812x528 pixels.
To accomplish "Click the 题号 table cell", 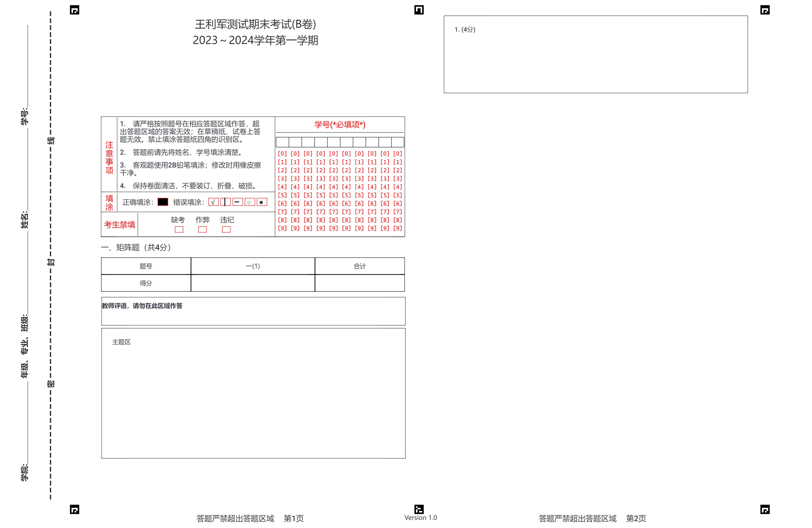I will click(146, 266).
